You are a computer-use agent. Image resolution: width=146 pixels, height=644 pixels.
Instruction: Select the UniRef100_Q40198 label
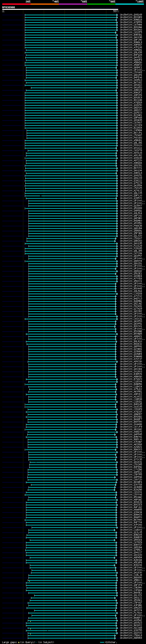pyautogui.click(x=131, y=37)
